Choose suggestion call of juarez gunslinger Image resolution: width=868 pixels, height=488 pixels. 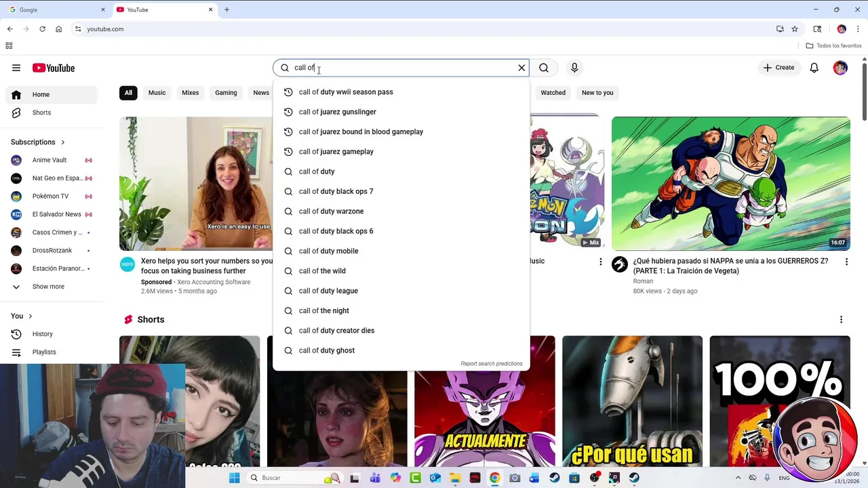401,112
